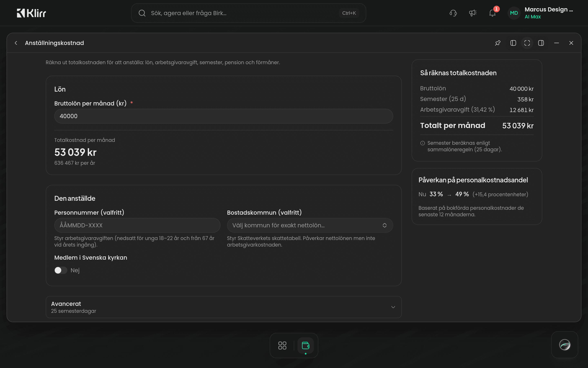This screenshot has width=588, height=368.
Task: Close the Anställningskostnad window
Action: (x=571, y=43)
